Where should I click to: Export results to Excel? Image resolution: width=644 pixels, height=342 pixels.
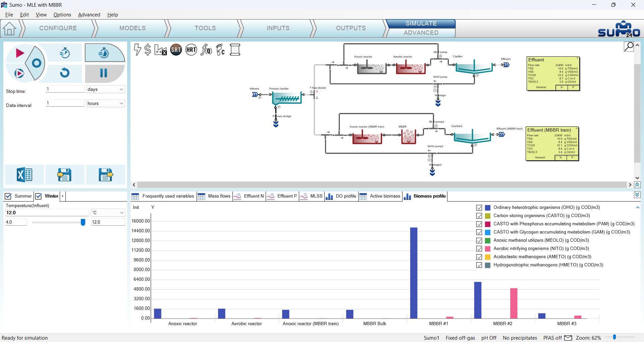24,175
